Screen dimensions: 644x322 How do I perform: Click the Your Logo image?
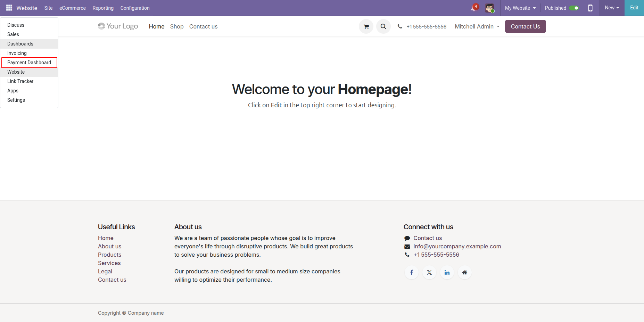[118, 26]
